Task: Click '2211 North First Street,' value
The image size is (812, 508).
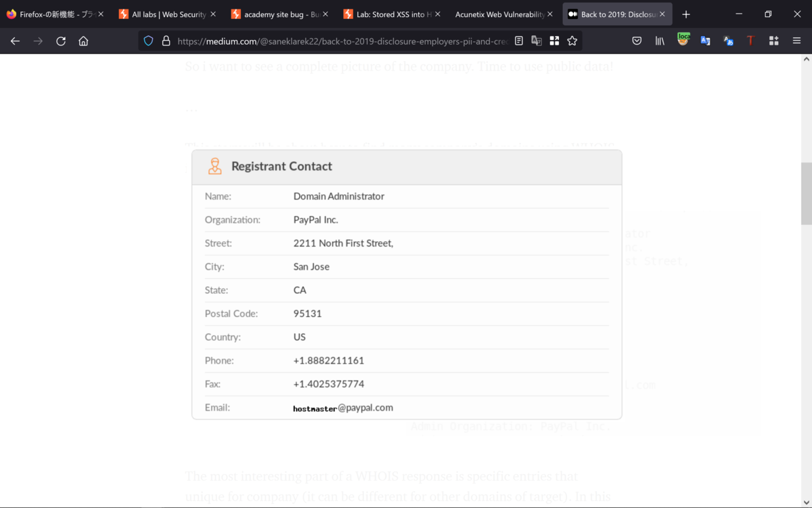Action: click(343, 243)
